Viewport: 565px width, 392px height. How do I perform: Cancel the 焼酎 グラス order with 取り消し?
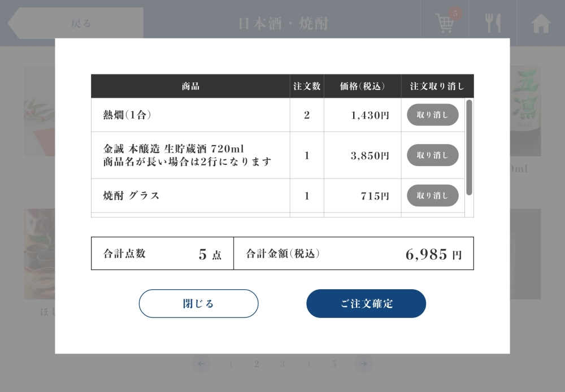[x=432, y=195]
